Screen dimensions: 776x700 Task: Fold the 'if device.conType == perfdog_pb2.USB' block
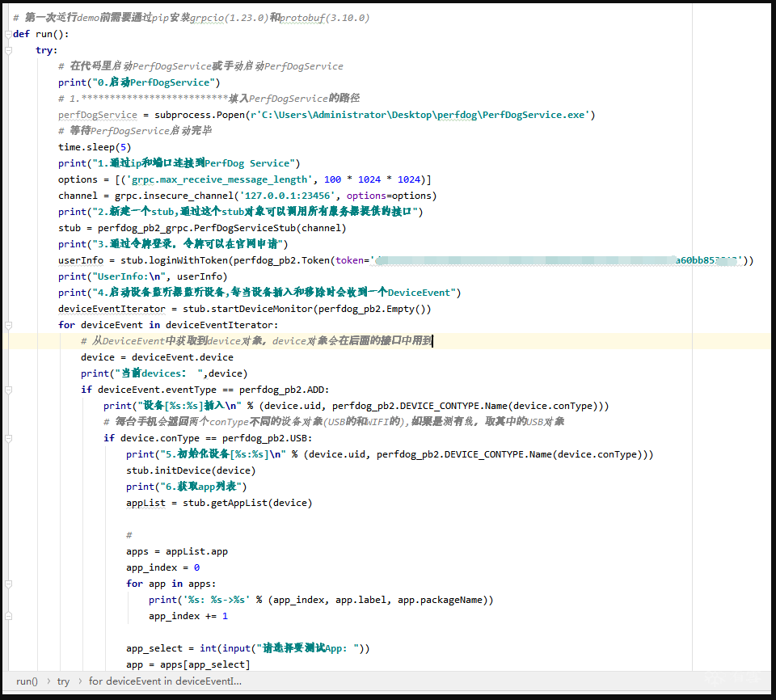pos(8,439)
